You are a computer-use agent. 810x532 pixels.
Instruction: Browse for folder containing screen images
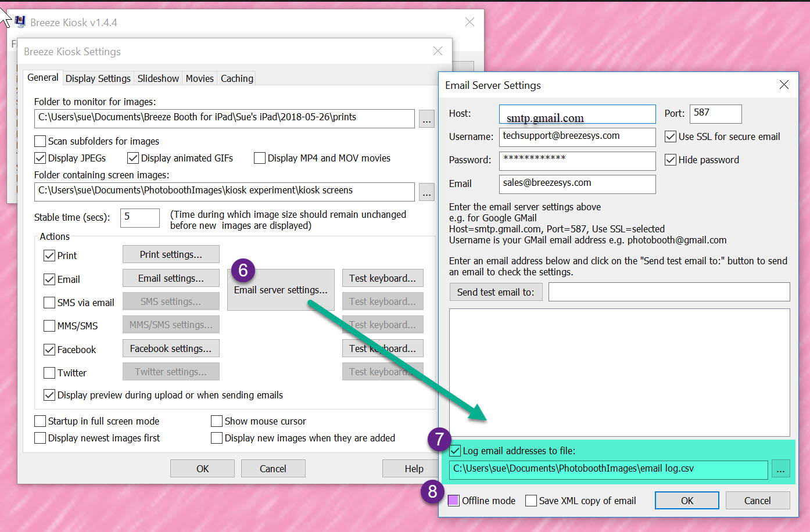click(427, 192)
